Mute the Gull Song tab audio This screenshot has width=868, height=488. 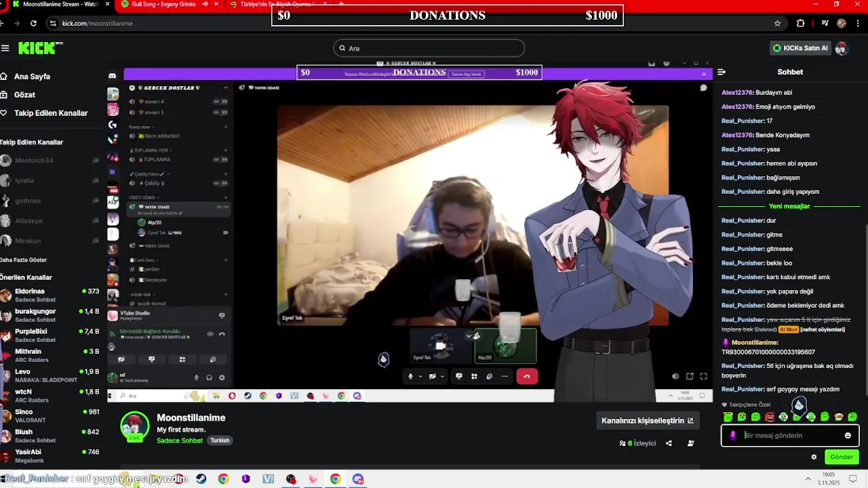tap(205, 4)
